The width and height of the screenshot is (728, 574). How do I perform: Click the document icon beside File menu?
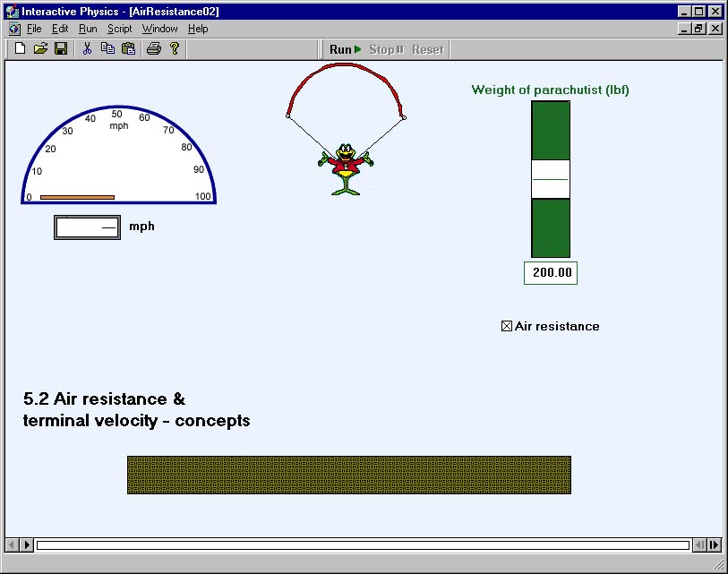coord(14,29)
